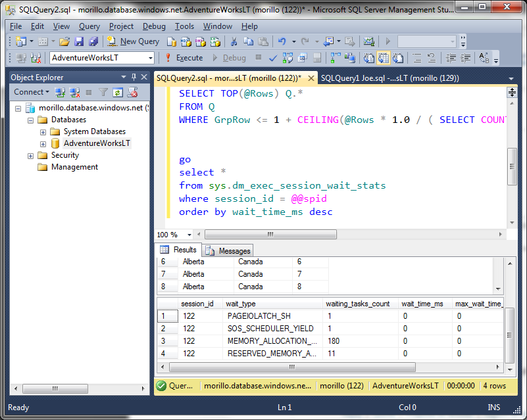
Task: Expand the AdventureWorksLT database node
Action: (x=43, y=144)
